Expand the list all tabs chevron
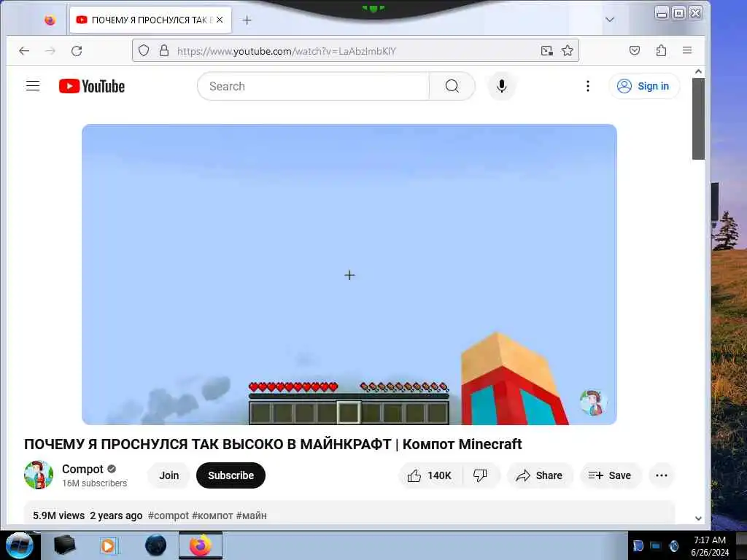The width and height of the screenshot is (747, 560). (x=610, y=20)
